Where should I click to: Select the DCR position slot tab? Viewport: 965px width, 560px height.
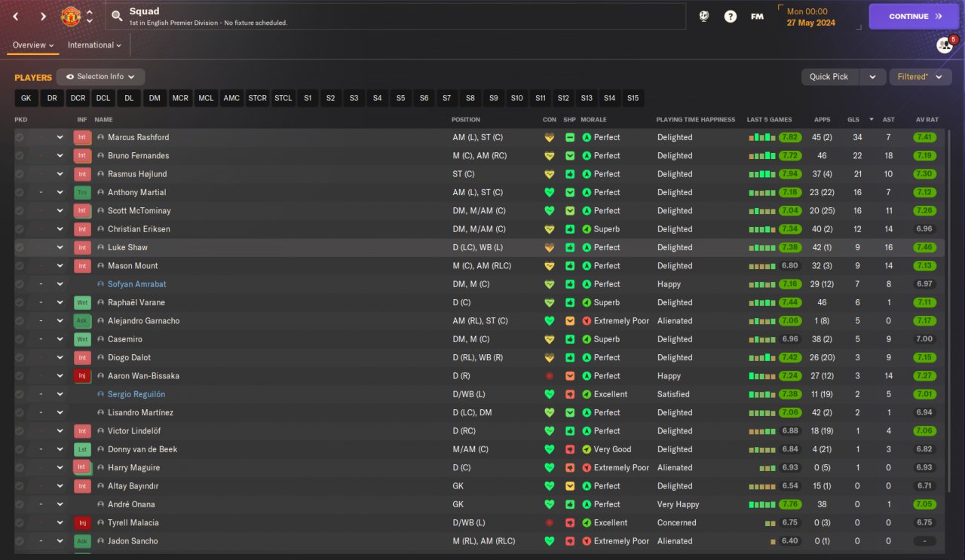tap(78, 98)
